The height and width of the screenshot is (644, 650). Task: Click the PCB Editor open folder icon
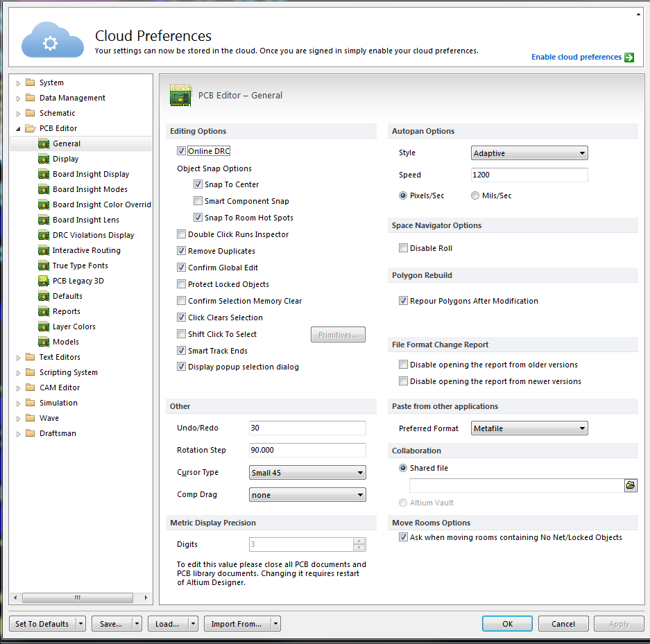(x=31, y=128)
